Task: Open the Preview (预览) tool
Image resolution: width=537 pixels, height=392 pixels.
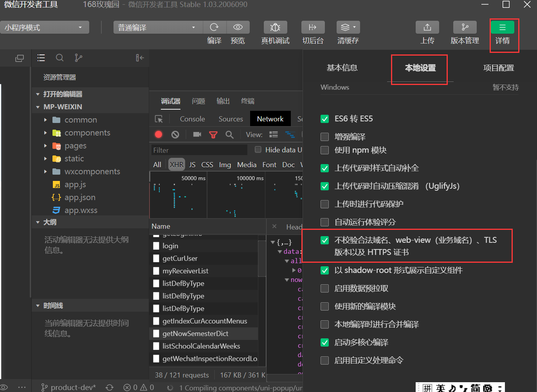Action: tap(238, 27)
